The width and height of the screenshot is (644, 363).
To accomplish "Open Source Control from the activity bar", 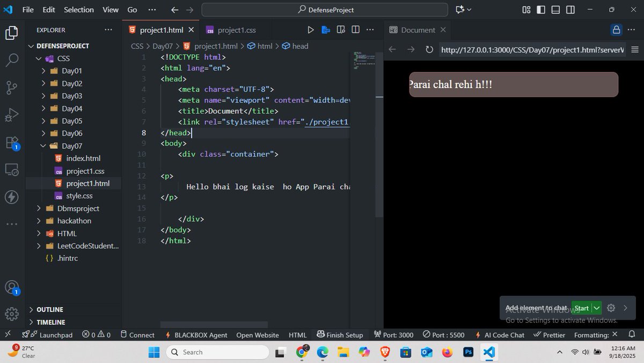I will pos(12,87).
